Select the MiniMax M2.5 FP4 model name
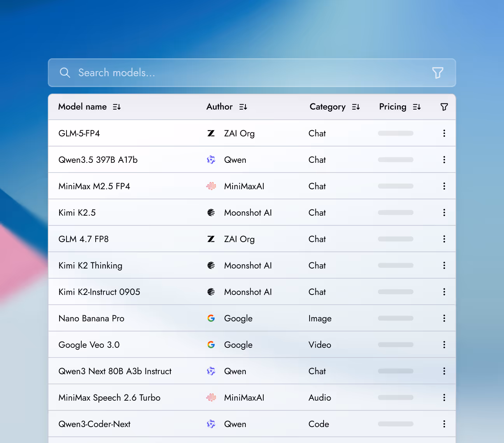 click(94, 186)
